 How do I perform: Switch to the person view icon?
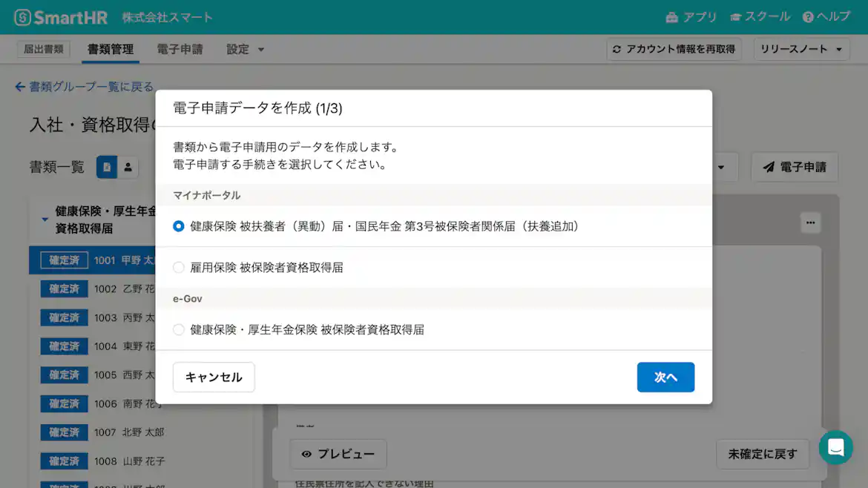pos(128,167)
